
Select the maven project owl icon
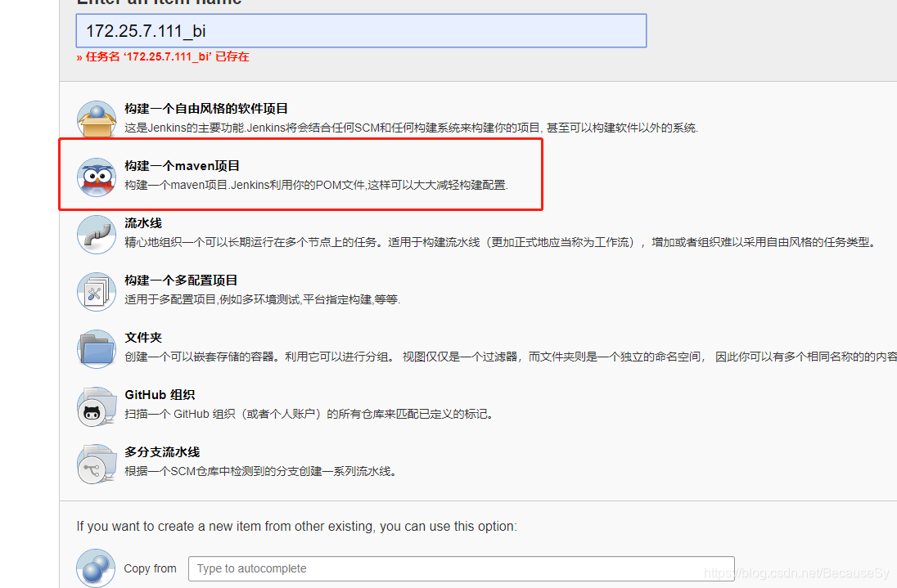point(97,177)
